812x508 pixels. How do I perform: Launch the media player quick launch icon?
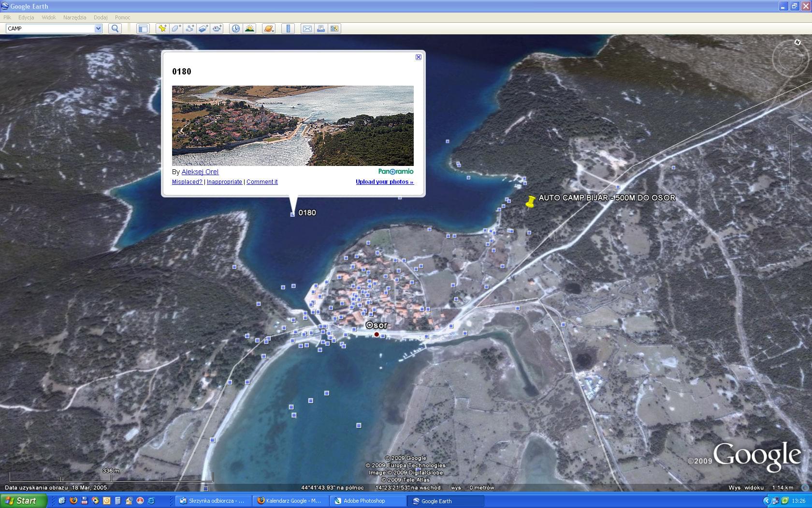[x=95, y=501]
